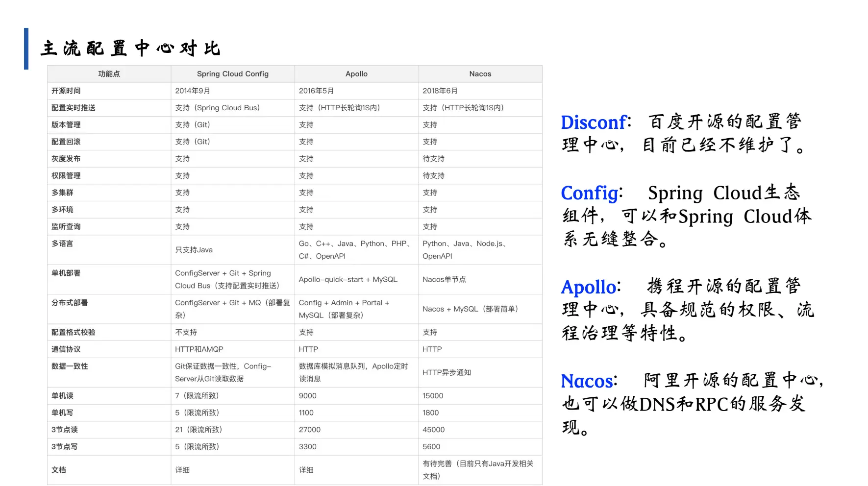Click the 开源时间 row label
Image resolution: width=868 pixels, height=486 pixels.
point(66,91)
